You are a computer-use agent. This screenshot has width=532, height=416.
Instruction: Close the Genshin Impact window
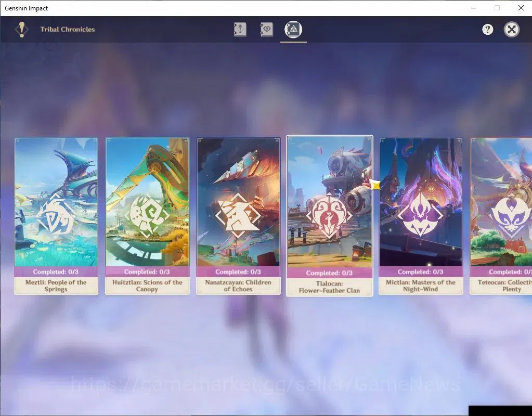(x=521, y=8)
